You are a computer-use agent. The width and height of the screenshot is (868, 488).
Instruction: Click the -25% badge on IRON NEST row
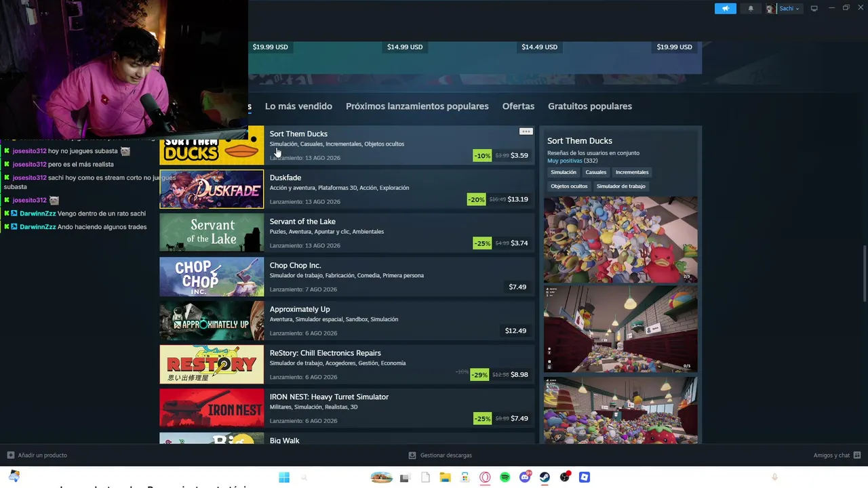click(482, 419)
